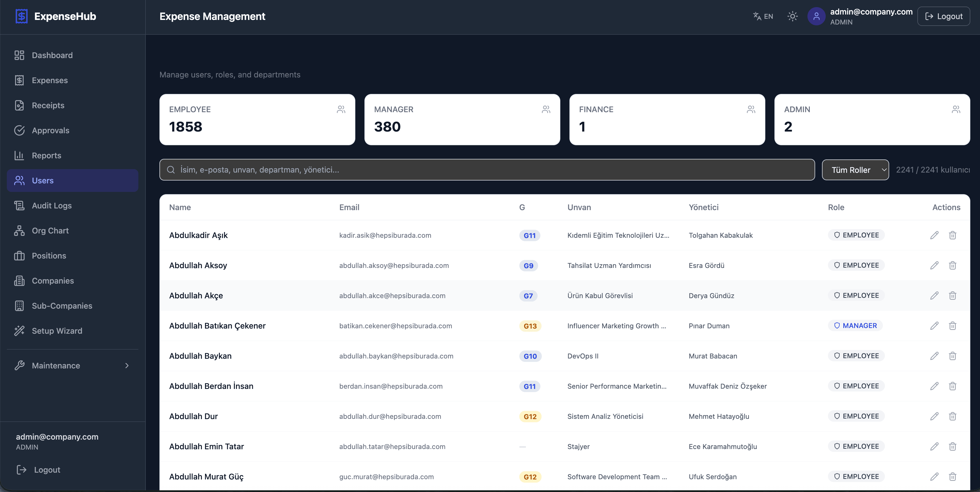980x492 pixels.
Task: Click the users icon on ADMIN card
Action: (x=956, y=110)
